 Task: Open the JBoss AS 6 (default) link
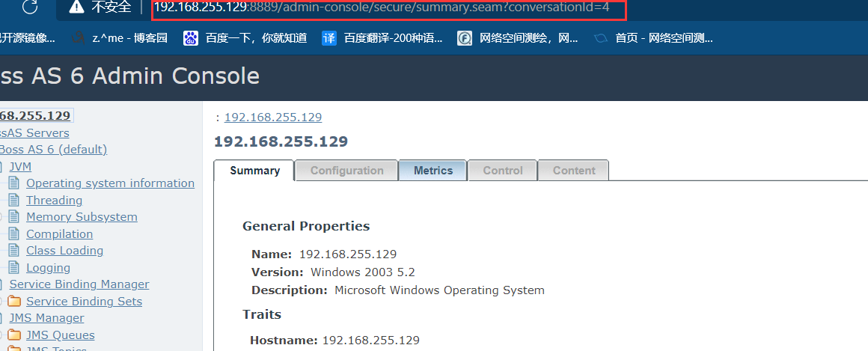pos(53,150)
